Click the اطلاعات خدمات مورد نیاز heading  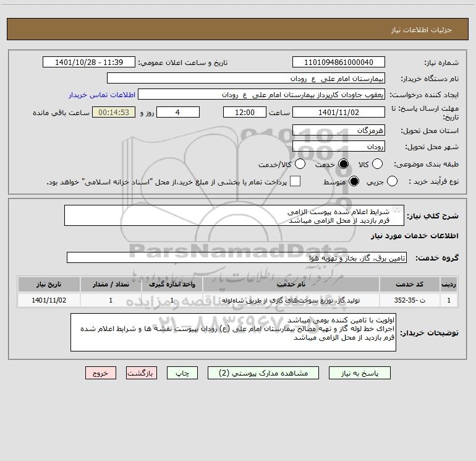(414, 236)
